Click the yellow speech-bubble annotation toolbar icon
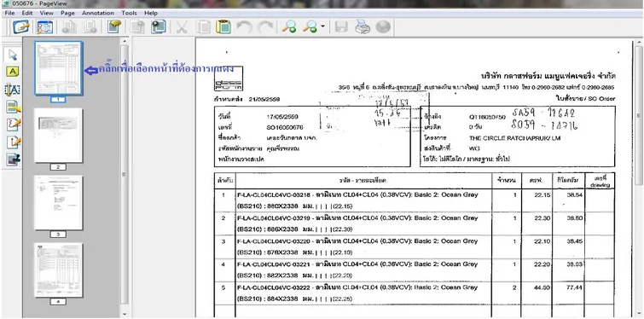 pyautogui.click(x=113, y=27)
